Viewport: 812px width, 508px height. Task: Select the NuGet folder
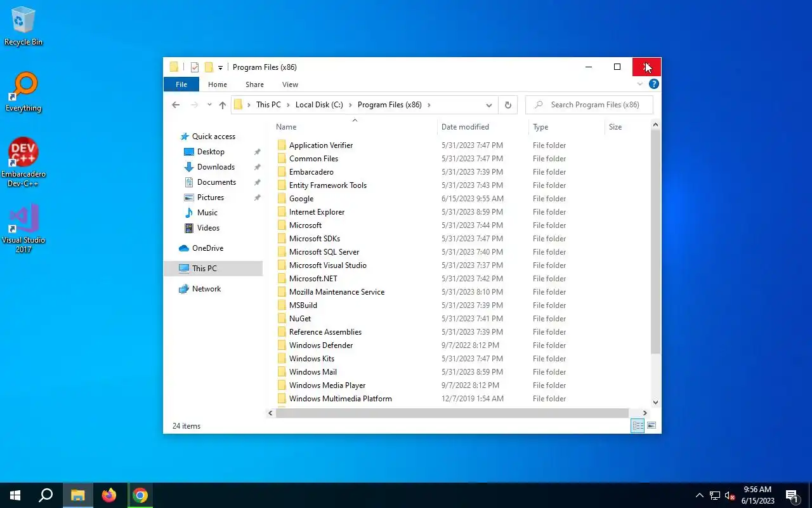[x=299, y=319]
